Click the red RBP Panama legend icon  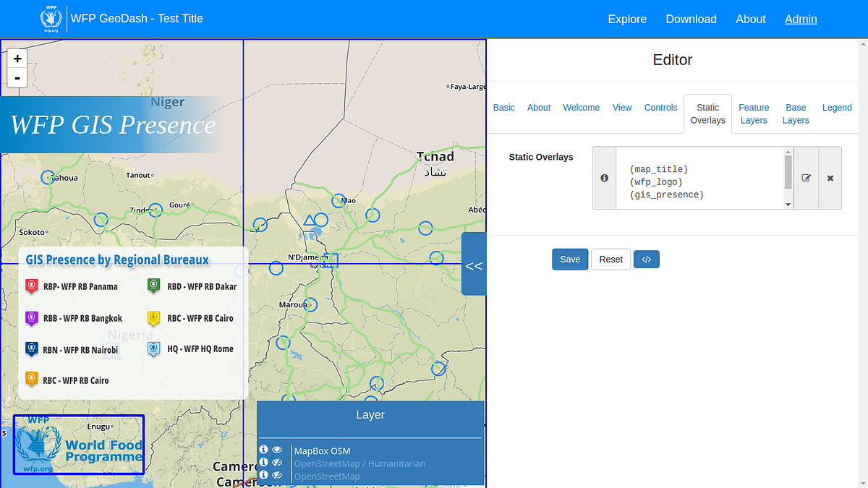click(31, 286)
